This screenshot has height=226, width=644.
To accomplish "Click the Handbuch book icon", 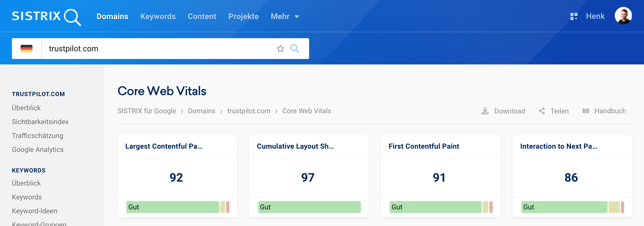I will [586, 111].
